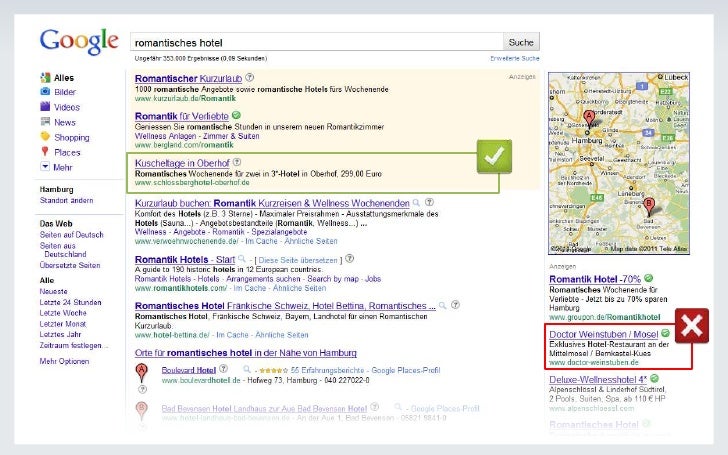The image size is (728, 455).
Task: Click the magnifier preview icon beside Hotel Bettina result
Action: pyautogui.click(x=443, y=305)
